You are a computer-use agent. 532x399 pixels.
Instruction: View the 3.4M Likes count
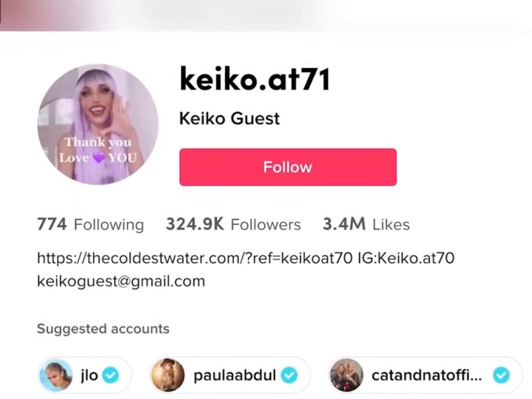click(366, 224)
